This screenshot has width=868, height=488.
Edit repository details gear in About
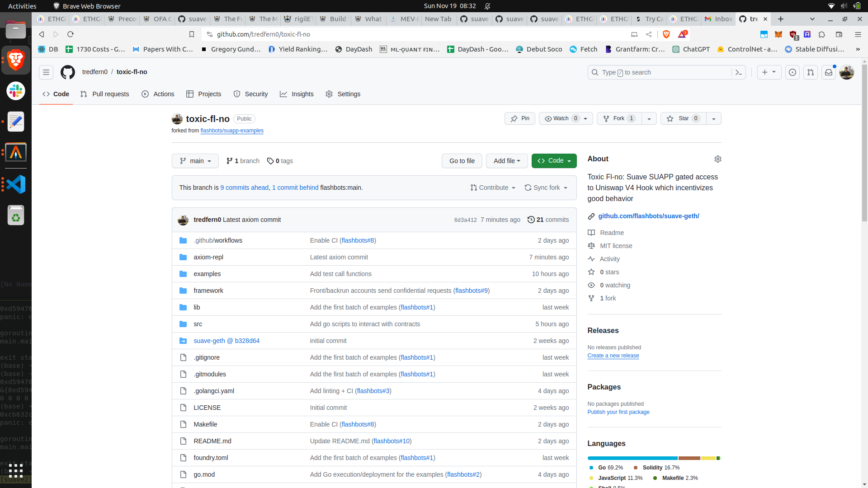point(718,159)
